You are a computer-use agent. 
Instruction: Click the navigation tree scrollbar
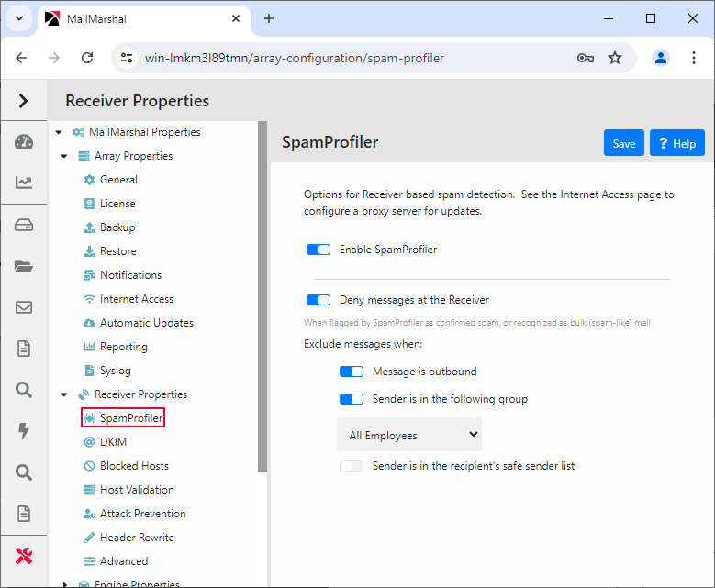(263, 296)
